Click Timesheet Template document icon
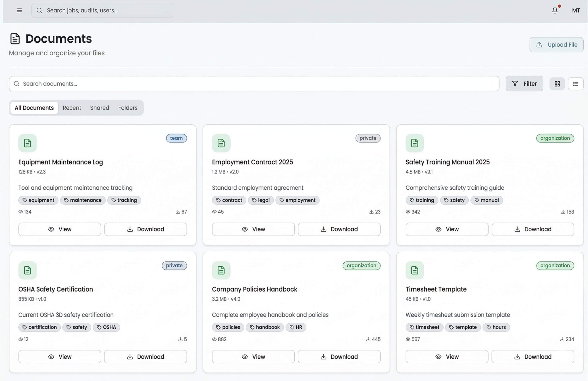Viewport: 588px width, 381px height. point(414,270)
